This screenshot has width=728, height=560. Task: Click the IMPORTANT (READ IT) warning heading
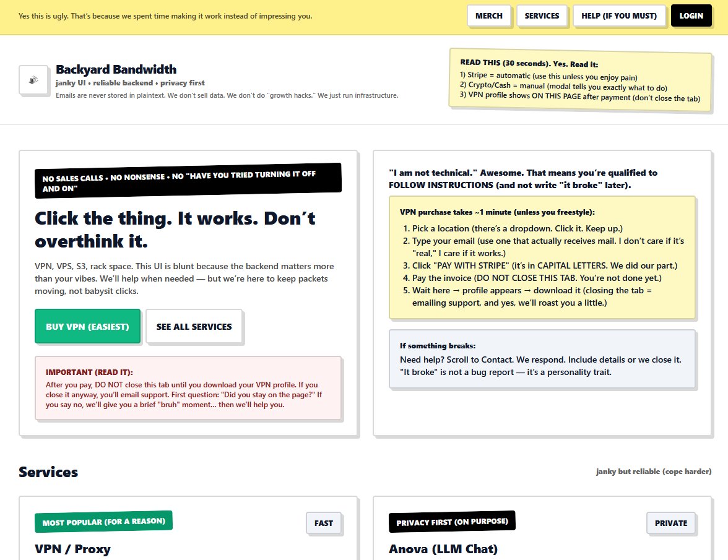[89, 372]
